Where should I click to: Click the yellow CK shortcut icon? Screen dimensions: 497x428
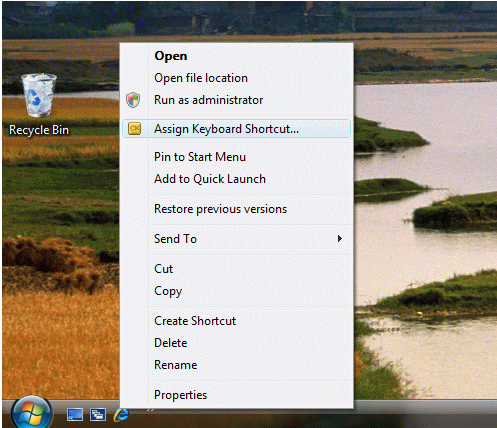point(134,129)
